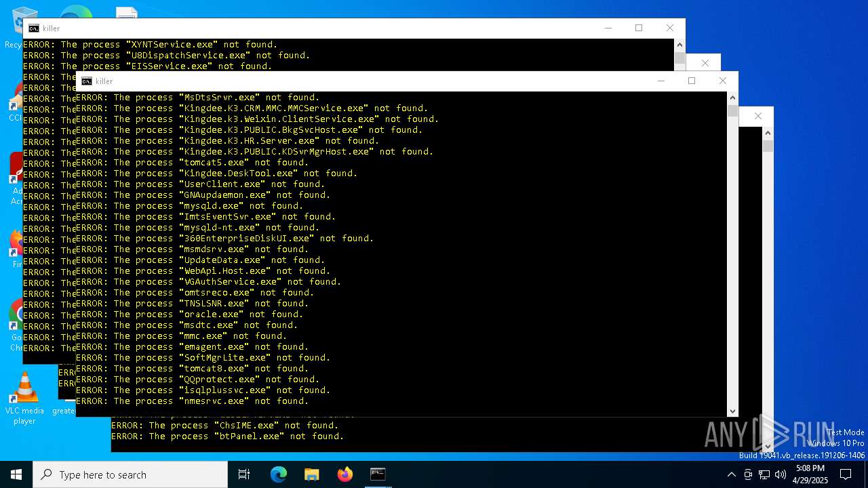Click the line mentioning "U8DispatchService.exe"
This screenshot has width=868, height=488.
click(166, 56)
